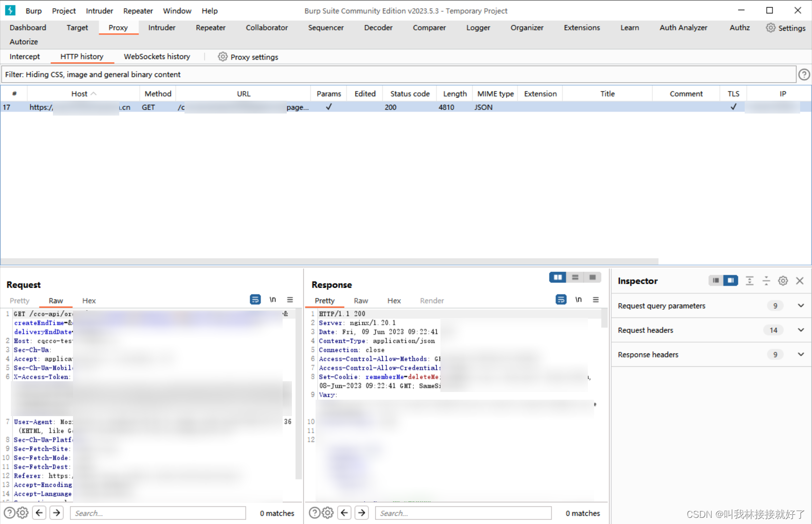Toggle word wrap icon in Request panel
Image resolution: width=812 pixels, height=524 pixels.
[x=255, y=300]
